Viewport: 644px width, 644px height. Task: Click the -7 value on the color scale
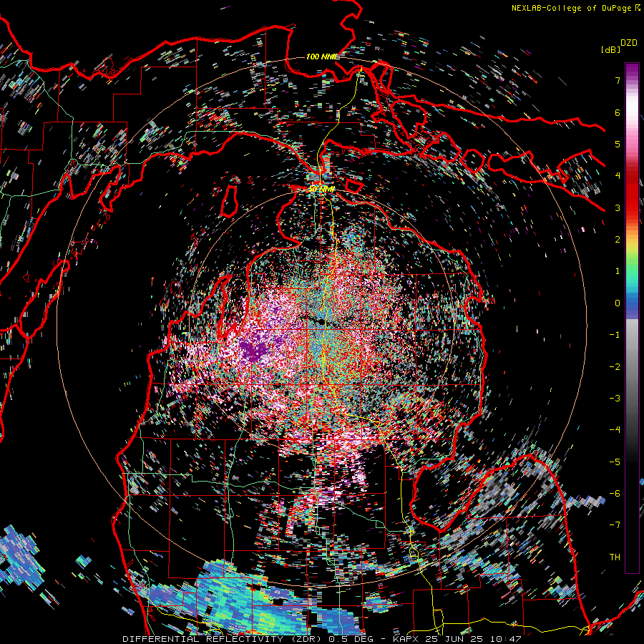(x=615, y=525)
